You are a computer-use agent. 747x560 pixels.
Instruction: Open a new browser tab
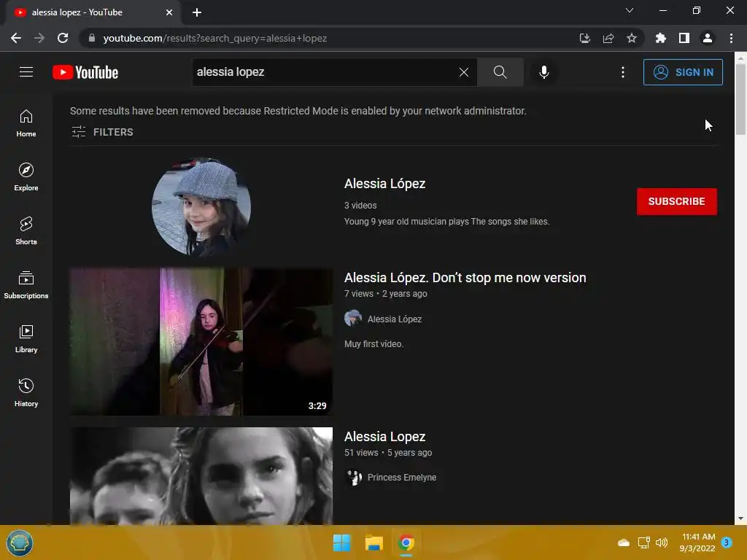coord(197,12)
